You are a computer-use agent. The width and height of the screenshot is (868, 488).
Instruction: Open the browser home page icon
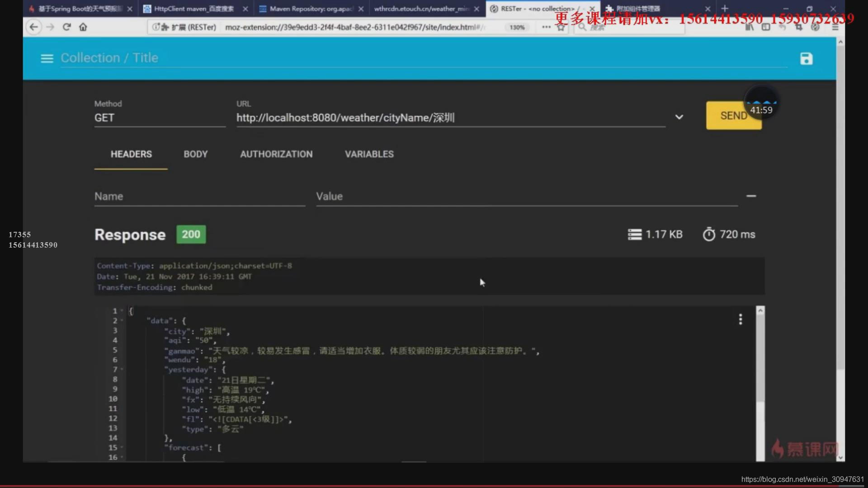[x=83, y=27]
